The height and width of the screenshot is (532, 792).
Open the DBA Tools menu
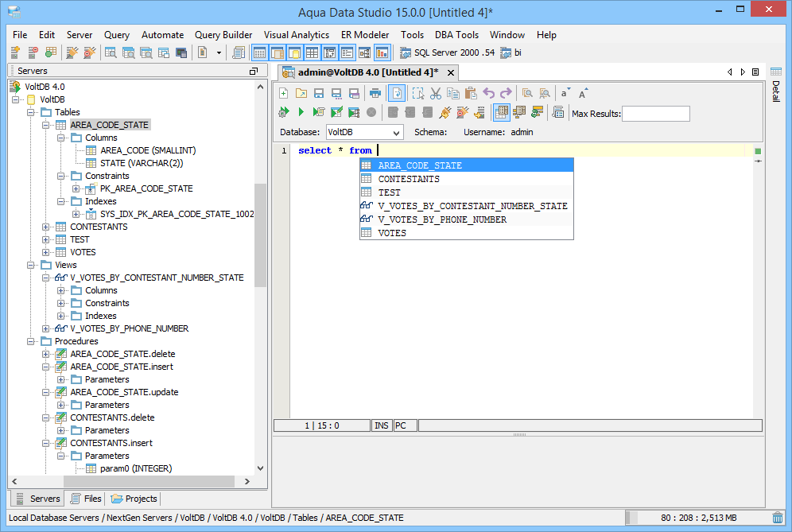pyautogui.click(x=456, y=35)
